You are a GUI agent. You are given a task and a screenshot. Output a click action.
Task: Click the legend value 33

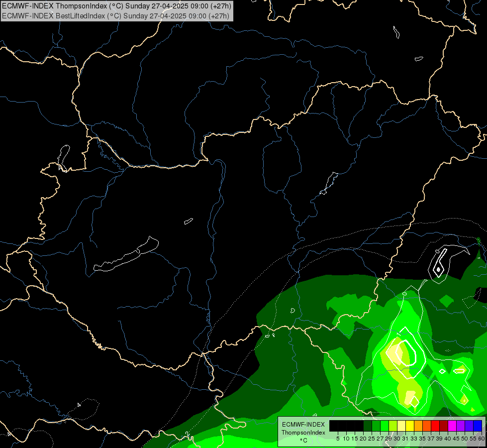coord(414,439)
